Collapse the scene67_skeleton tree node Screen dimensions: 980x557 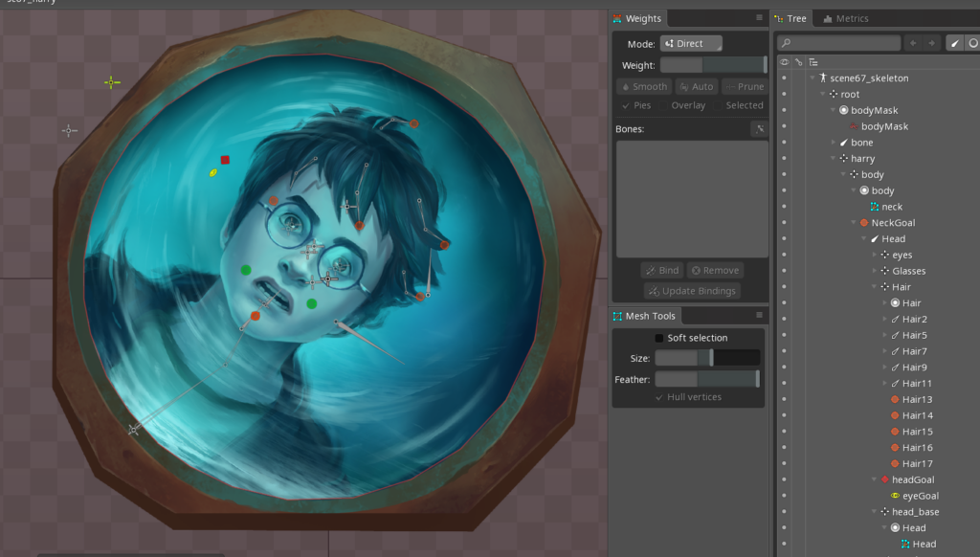pyautogui.click(x=813, y=78)
